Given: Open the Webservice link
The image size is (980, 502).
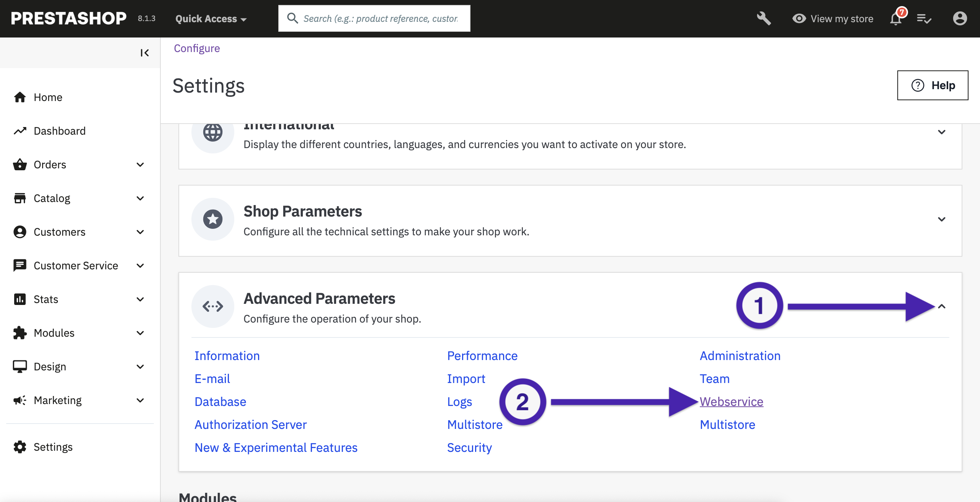Looking at the screenshot, I should pyautogui.click(x=731, y=402).
